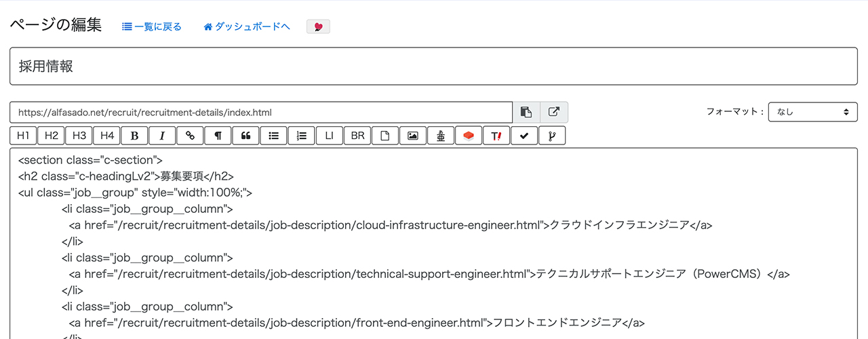Click the branch fork toolbar icon
Screen dimensions: 868x339
[x=552, y=136]
